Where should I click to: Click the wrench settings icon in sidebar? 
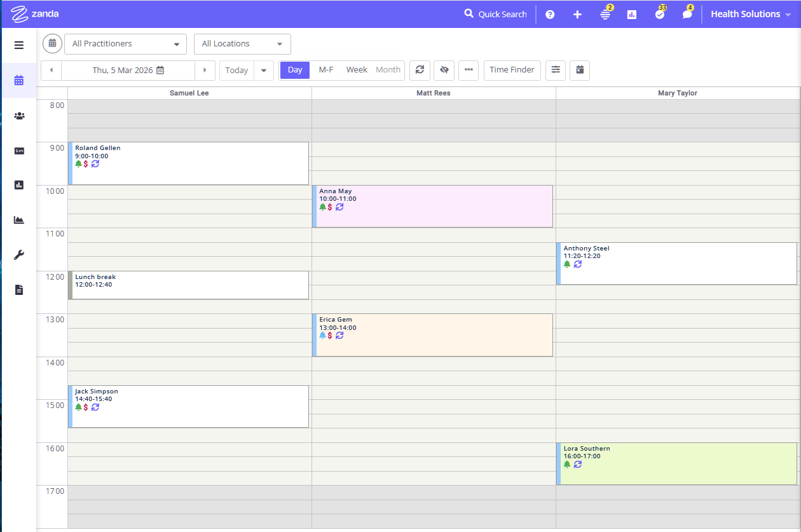coord(19,255)
